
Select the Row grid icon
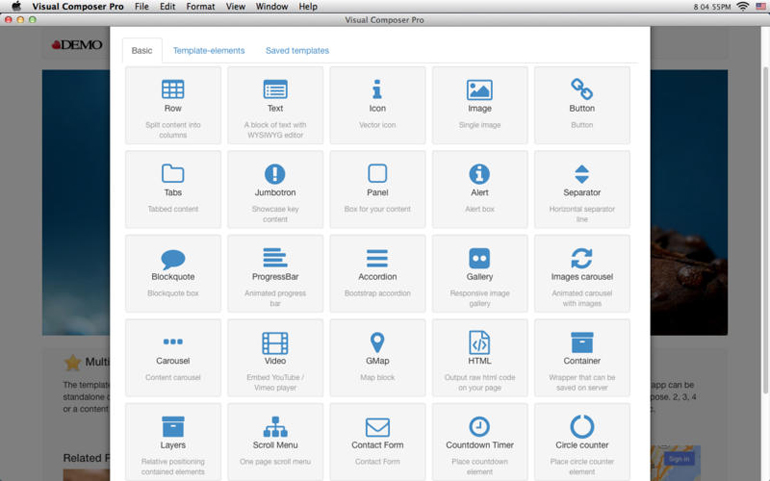tap(173, 89)
